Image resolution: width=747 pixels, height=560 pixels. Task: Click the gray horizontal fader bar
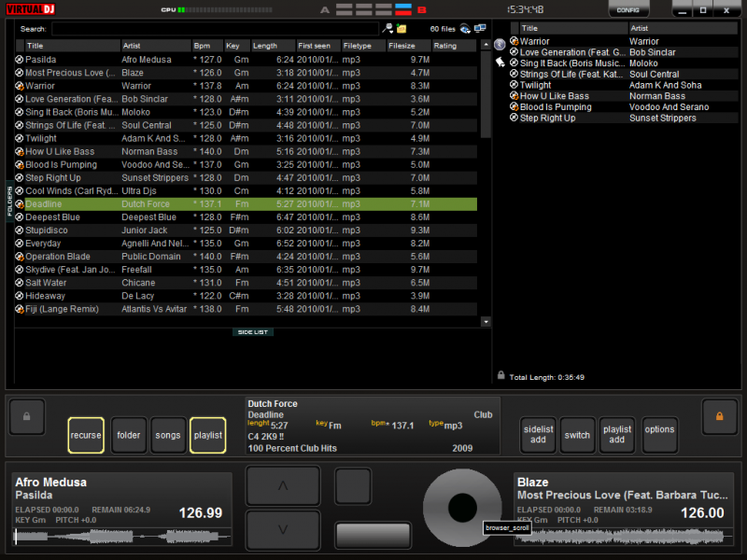373,535
